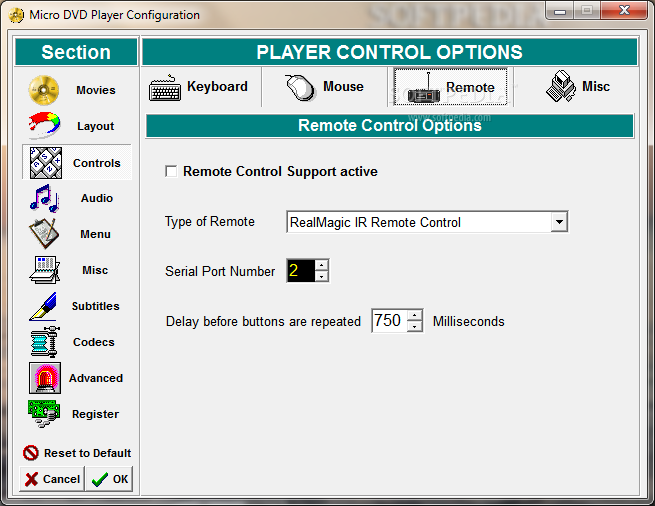Click the red X Cancel icon

(31, 479)
